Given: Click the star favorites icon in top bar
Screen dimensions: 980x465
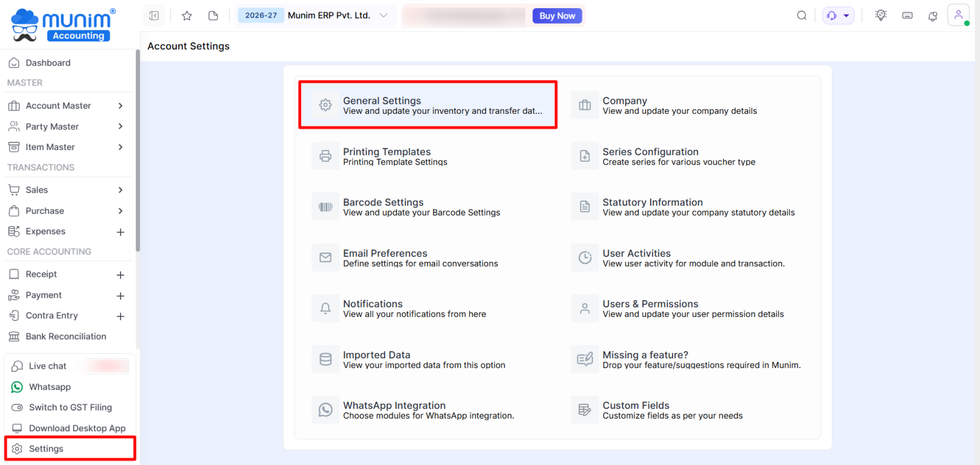Looking at the screenshot, I should click(186, 16).
